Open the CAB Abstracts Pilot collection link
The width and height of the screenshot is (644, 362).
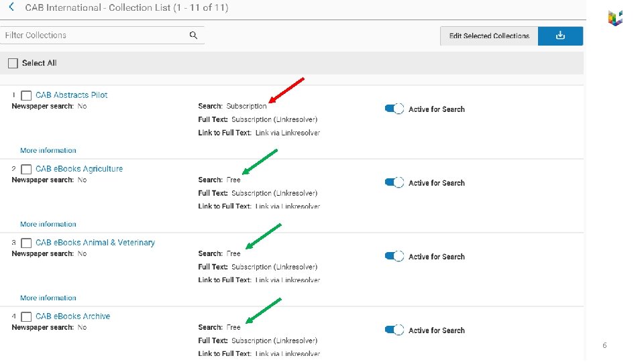[x=72, y=95]
